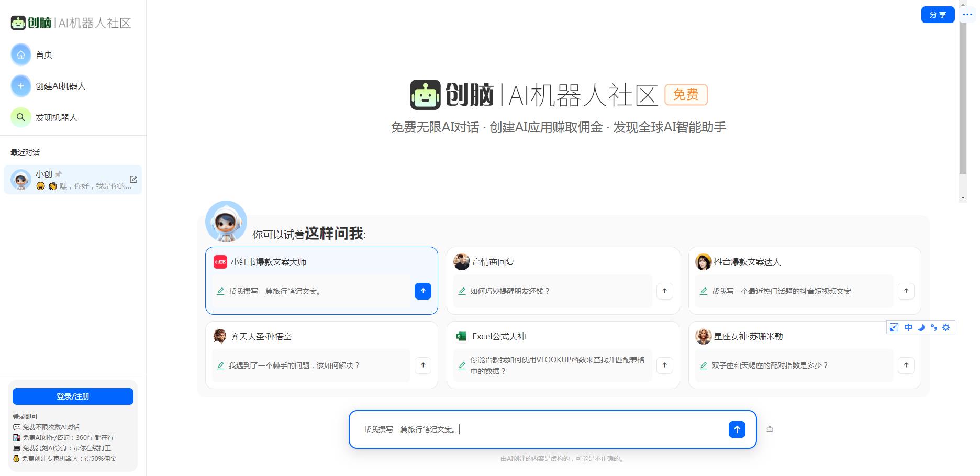Viewport: 980px width, 476px height.
Task: Click the send arrow on the 抖音爆款文案达人 card
Action: coord(906,291)
